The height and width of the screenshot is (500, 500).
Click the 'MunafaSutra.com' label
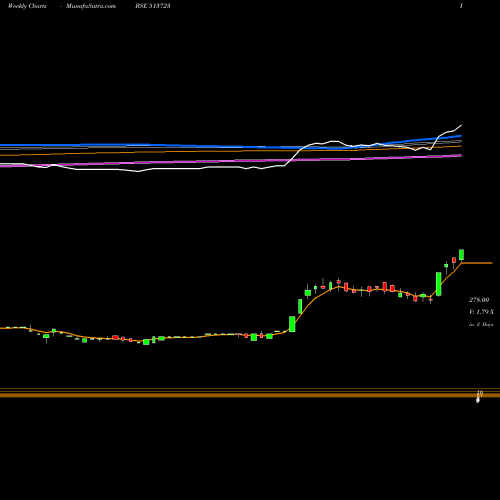coord(91,6)
